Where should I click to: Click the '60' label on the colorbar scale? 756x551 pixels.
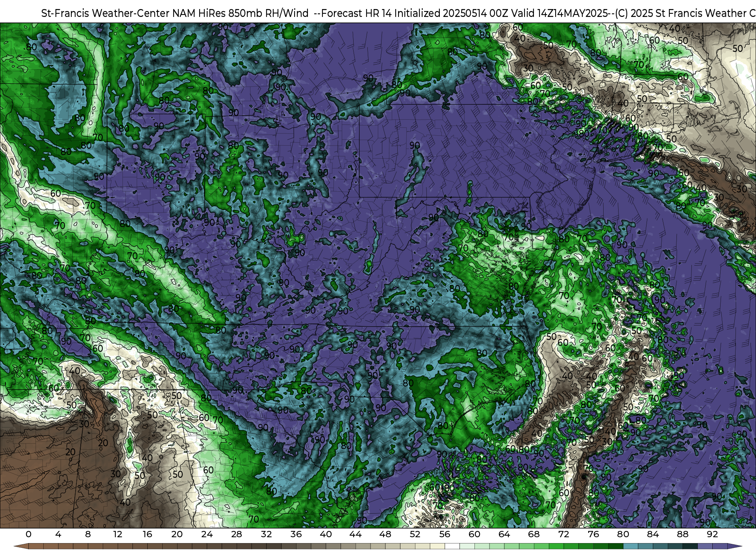tap(474, 534)
